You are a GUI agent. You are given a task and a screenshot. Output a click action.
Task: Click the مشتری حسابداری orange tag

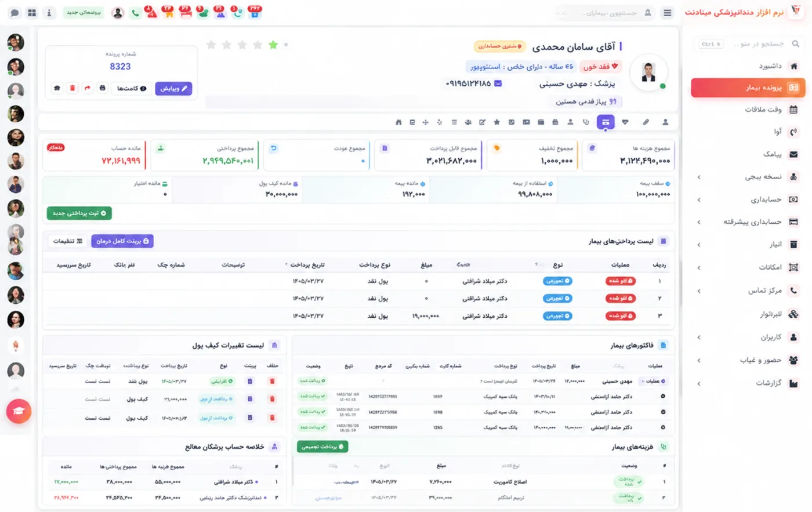[x=500, y=46]
